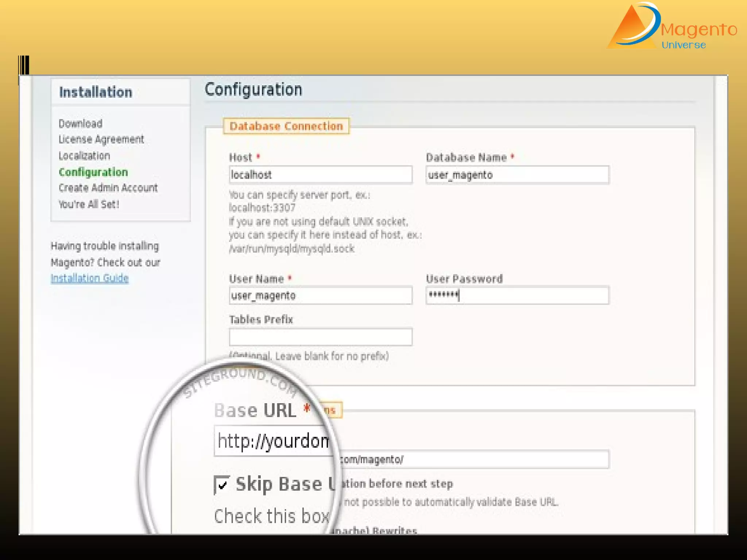Click the Host input field
This screenshot has height=560, width=747.
[321, 175]
